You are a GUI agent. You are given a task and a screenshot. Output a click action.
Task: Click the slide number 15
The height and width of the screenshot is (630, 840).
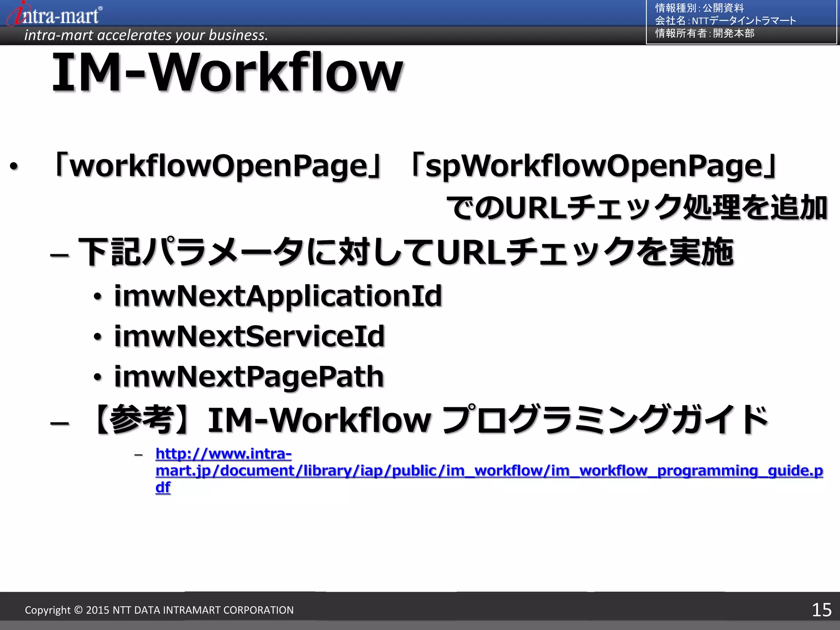tap(821, 610)
